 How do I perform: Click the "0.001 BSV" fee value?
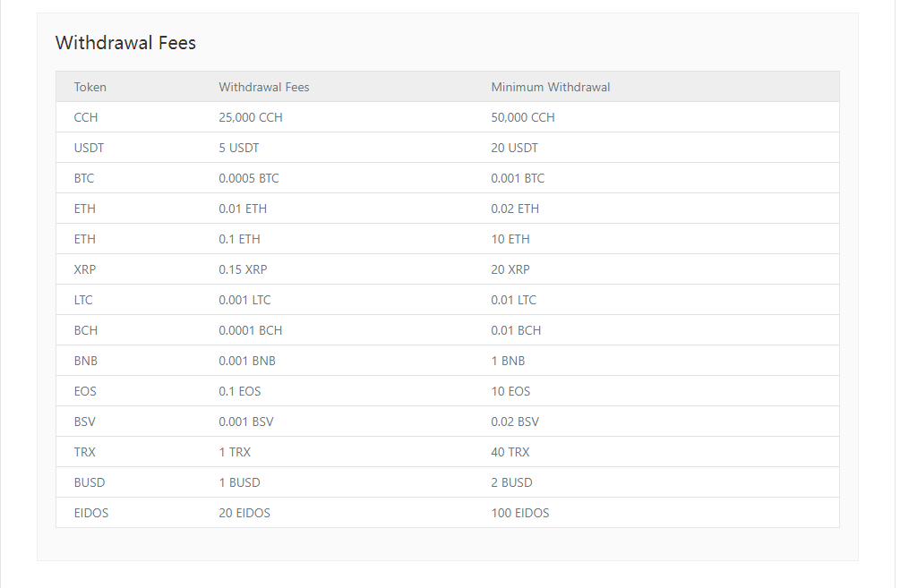coord(246,422)
